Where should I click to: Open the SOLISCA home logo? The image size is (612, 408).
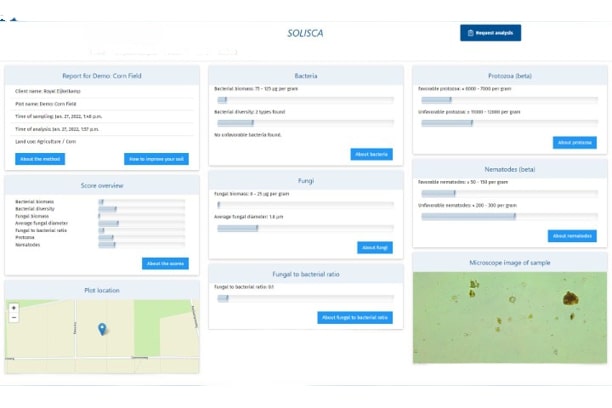tap(305, 33)
